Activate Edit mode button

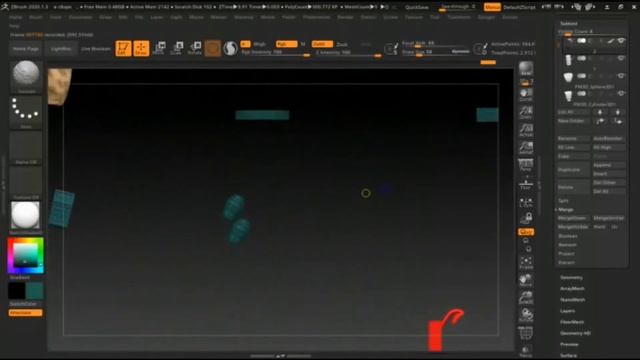coord(123,49)
